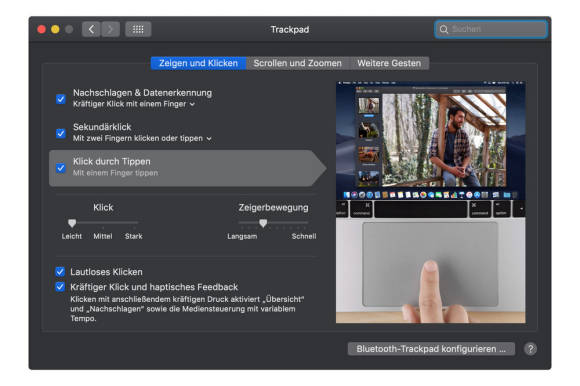Go back with the left arrow button
The width and height of the screenshot is (580, 386).
91,29
